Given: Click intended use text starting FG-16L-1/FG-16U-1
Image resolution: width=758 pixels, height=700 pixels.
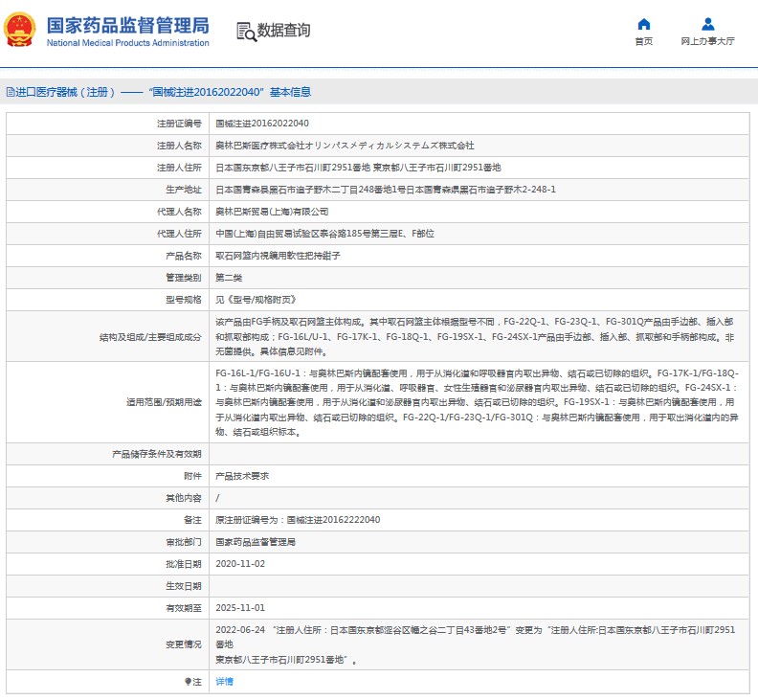Looking at the screenshot, I should click(x=478, y=402).
